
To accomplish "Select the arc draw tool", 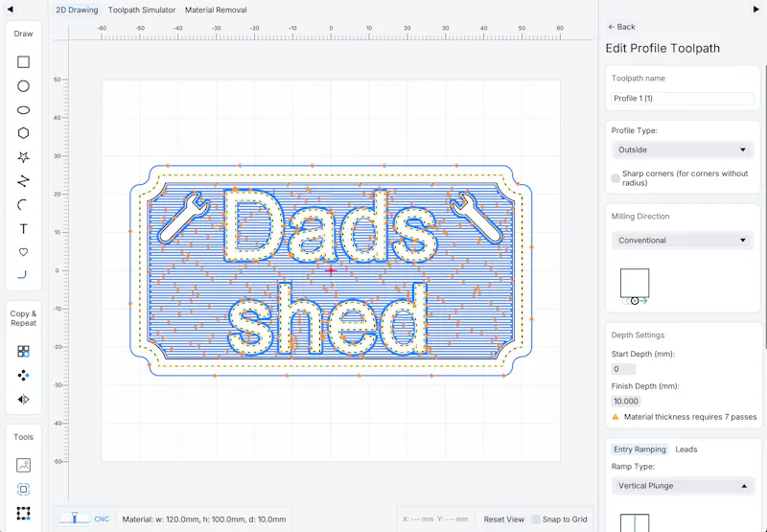I will coord(22,205).
